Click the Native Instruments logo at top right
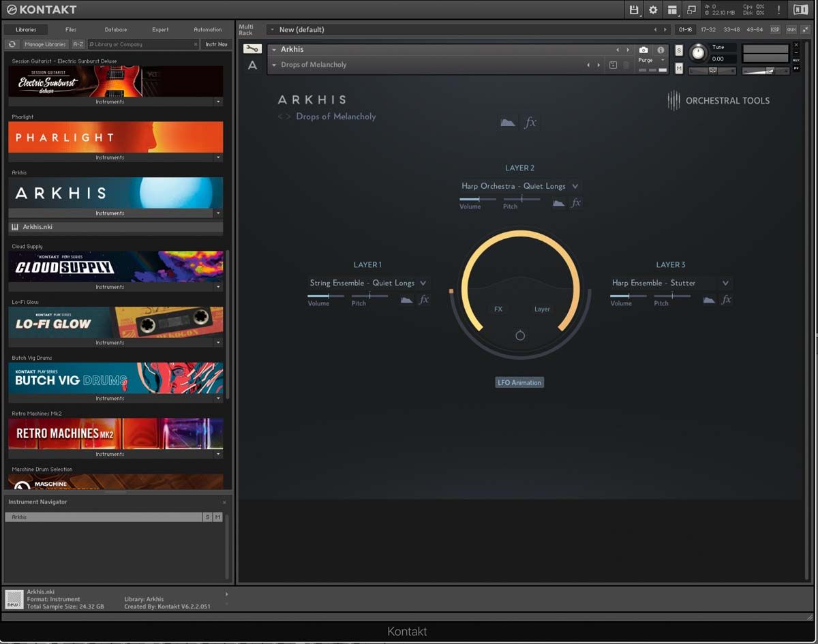Viewport: 818px width, 644px height. [802, 10]
